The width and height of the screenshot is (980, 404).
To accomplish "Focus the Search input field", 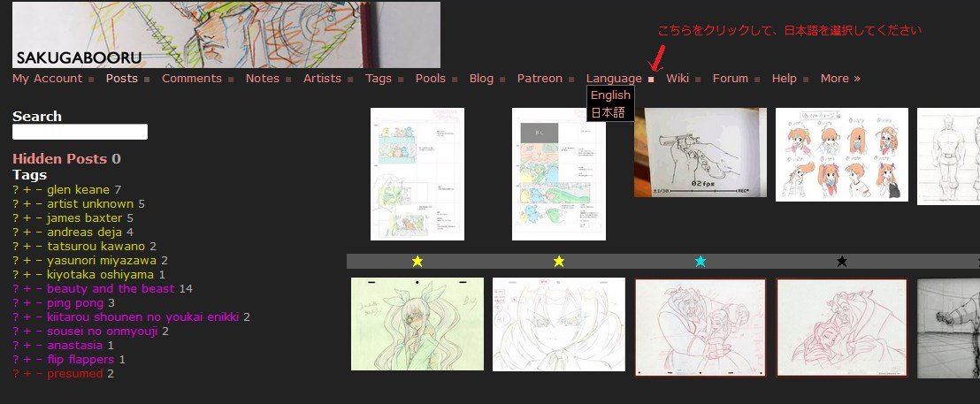I will click(80, 132).
